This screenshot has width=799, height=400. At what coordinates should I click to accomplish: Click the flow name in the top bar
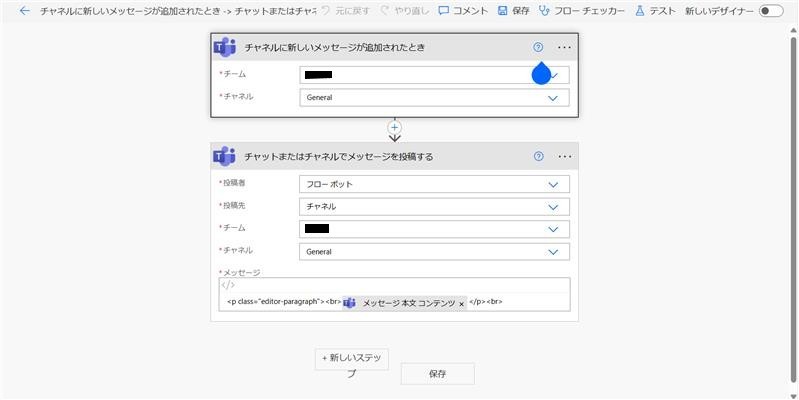pos(178,11)
